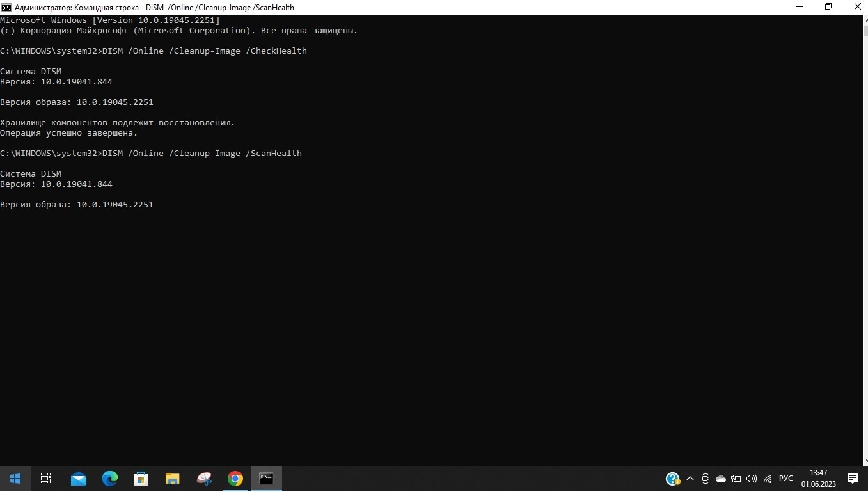Open the Get Help tray icon
This screenshot has width=868, height=492.
coord(672,479)
